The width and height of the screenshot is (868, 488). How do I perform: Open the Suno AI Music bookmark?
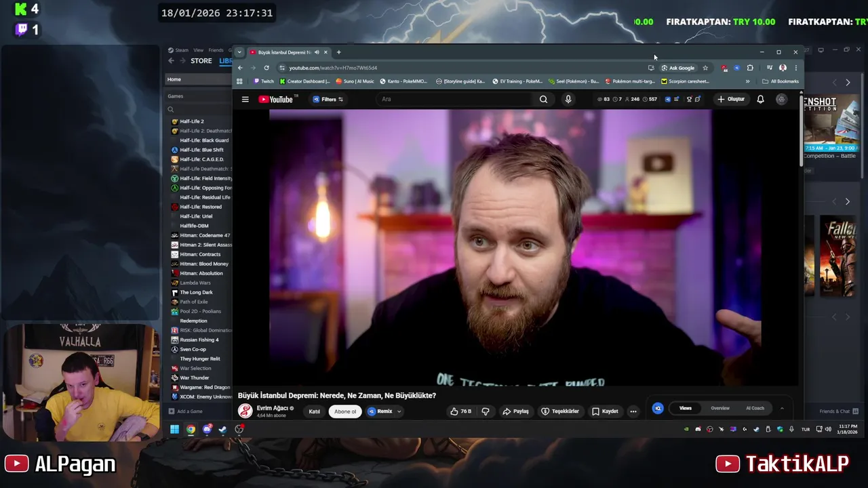pos(355,81)
